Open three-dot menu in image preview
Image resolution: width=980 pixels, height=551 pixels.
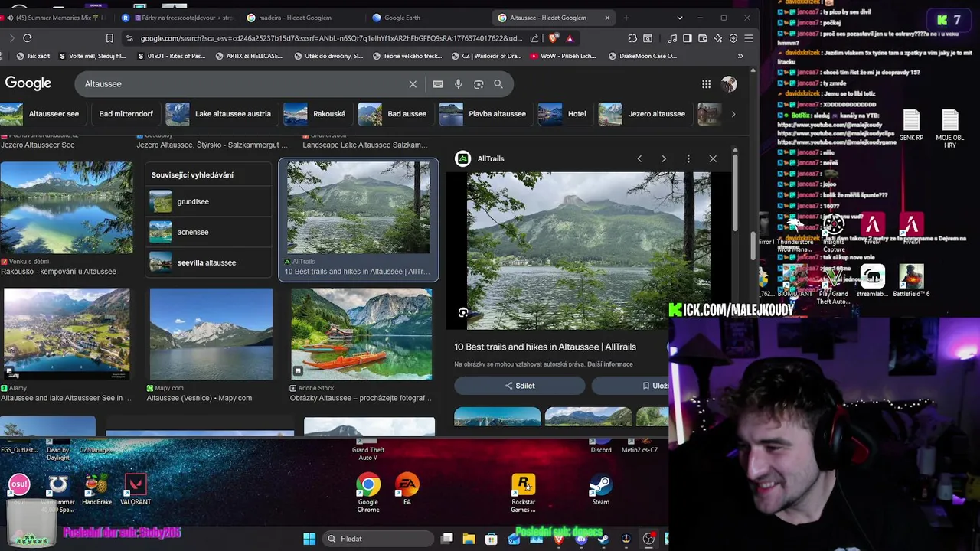[688, 158]
